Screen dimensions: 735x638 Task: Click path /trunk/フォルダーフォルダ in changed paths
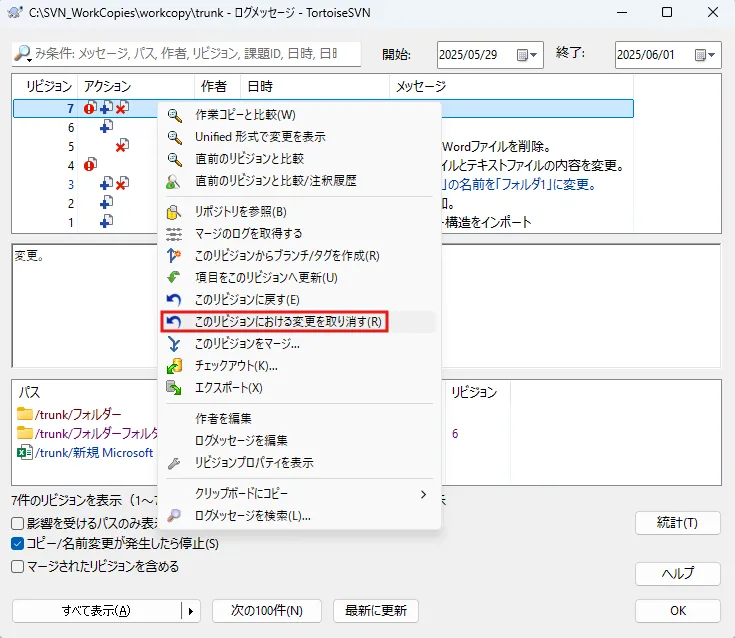pos(97,434)
